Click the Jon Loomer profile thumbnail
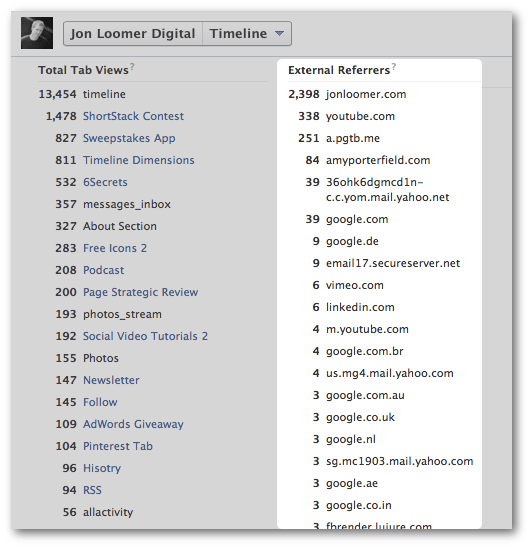The width and height of the screenshot is (531, 548). pos(37,33)
